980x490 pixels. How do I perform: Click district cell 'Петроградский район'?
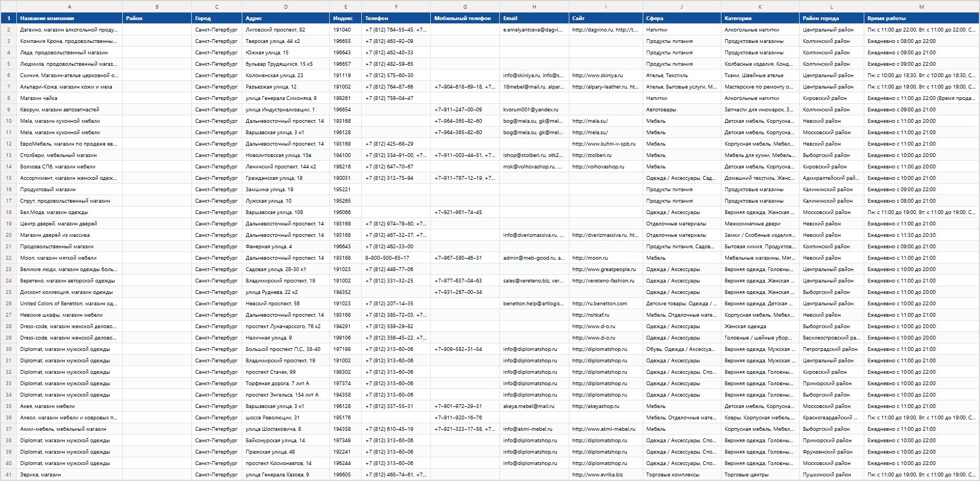832,349
